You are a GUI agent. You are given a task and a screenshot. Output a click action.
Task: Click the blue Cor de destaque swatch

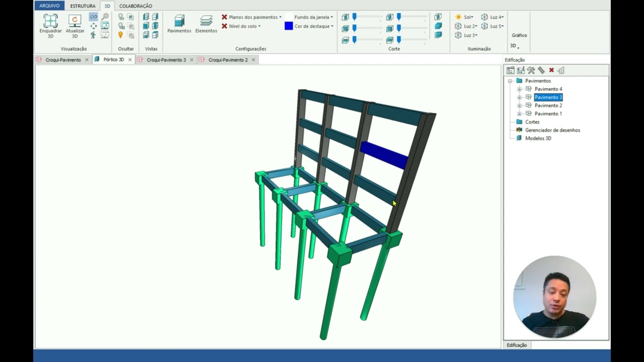(x=288, y=26)
